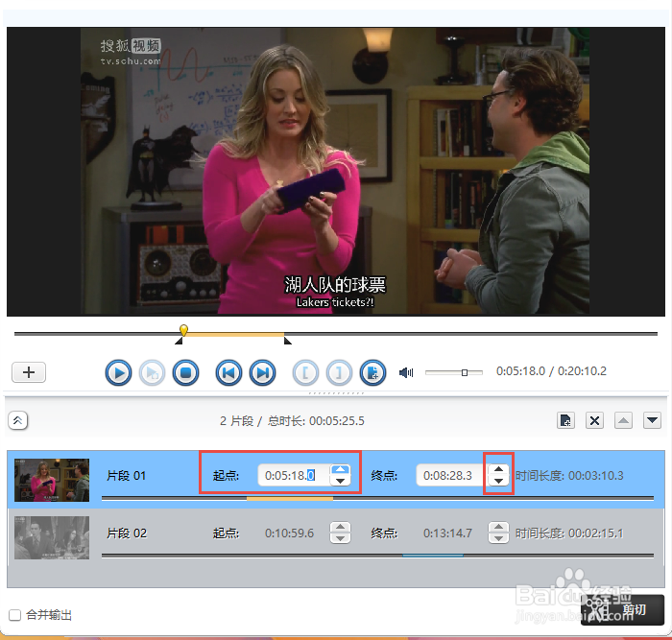Click the left black start marker on timeline
The image size is (672, 640).
click(180, 341)
